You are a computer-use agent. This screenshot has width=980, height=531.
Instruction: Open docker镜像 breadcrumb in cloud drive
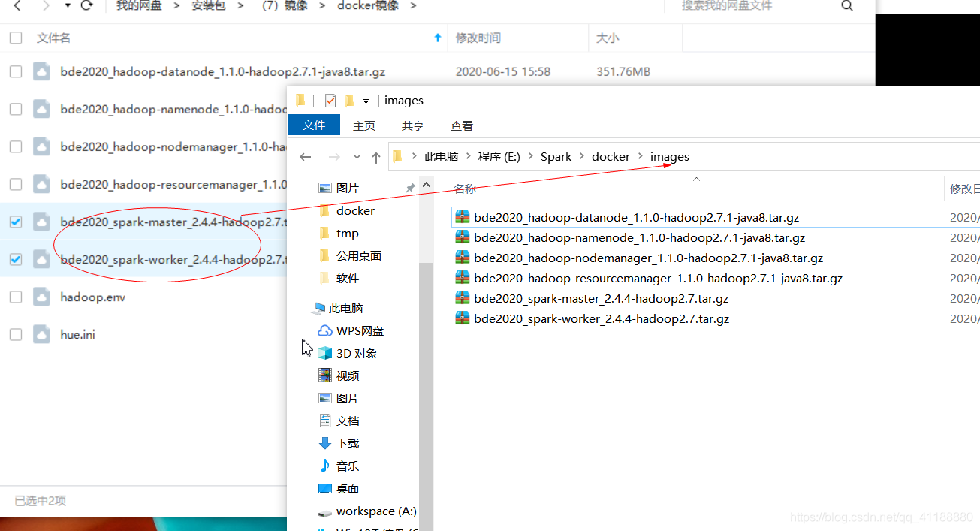coord(368,6)
